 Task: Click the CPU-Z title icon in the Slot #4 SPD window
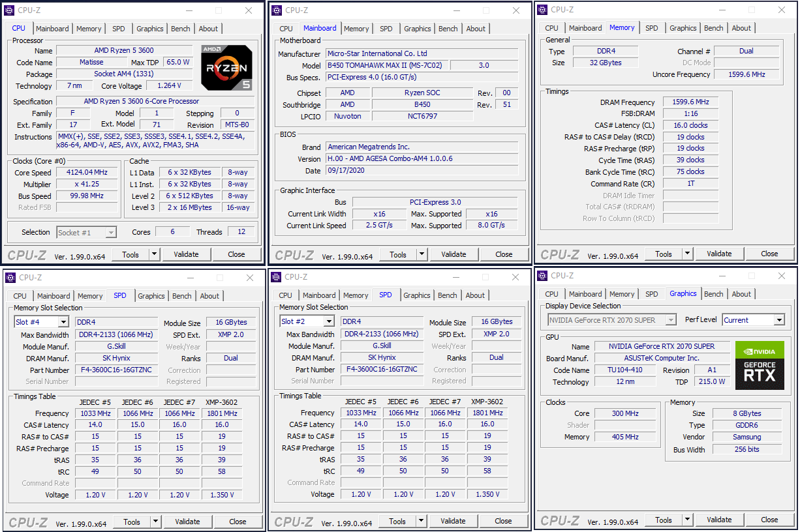[10, 278]
